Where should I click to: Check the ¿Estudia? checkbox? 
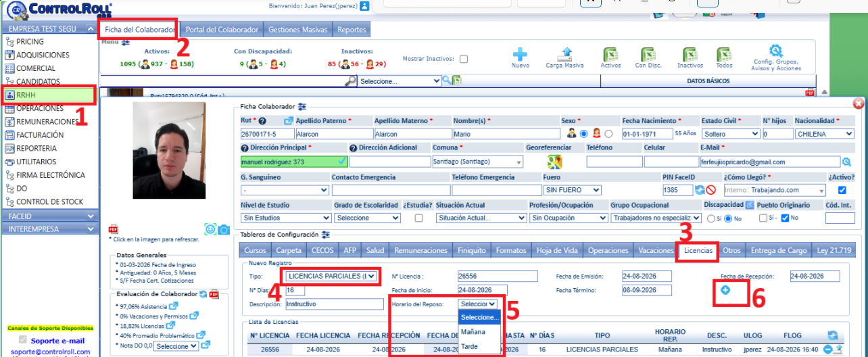click(418, 218)
